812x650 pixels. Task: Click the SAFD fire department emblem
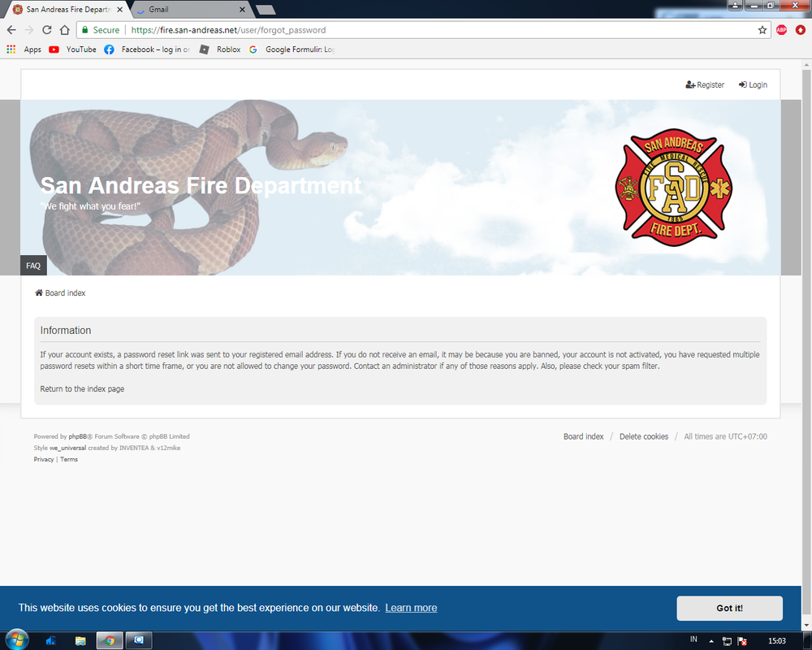(x=673, y=187)
